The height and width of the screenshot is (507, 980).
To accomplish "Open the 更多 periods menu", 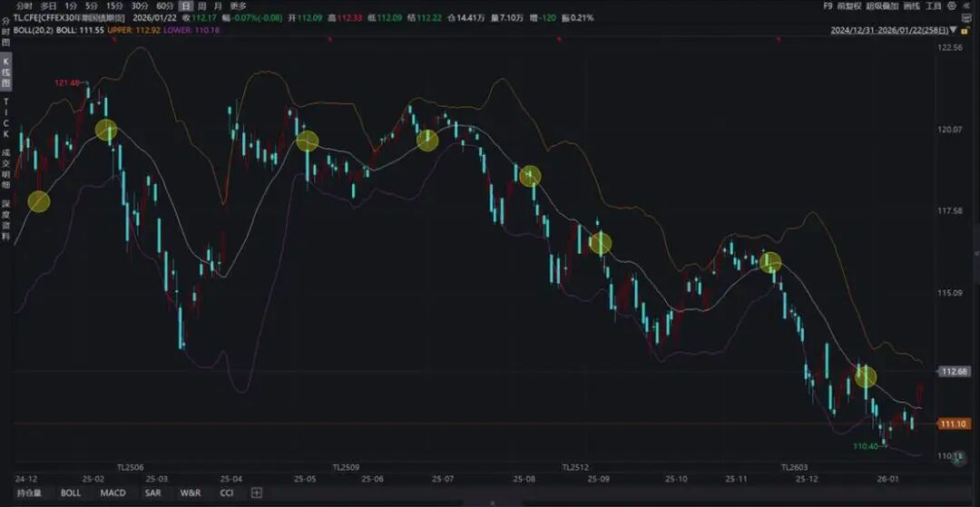I will coord(238,5).
